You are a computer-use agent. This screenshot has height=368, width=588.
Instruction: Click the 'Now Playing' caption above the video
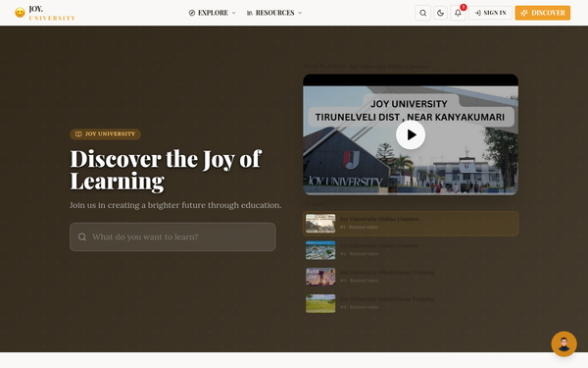coord(365,67)
